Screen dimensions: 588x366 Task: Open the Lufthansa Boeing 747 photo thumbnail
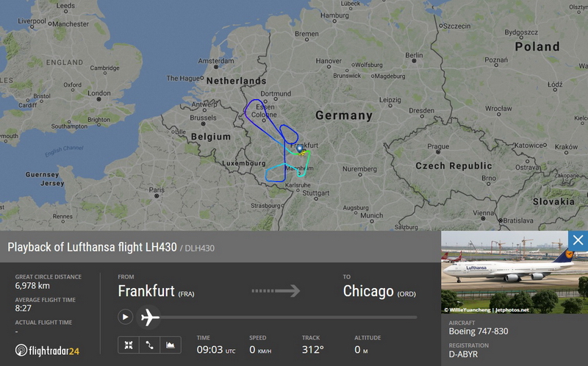(514, 272)
